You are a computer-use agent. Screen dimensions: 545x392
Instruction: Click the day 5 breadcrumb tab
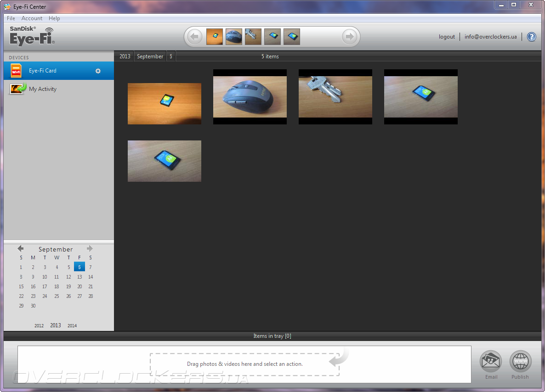[x=170, y=56]
